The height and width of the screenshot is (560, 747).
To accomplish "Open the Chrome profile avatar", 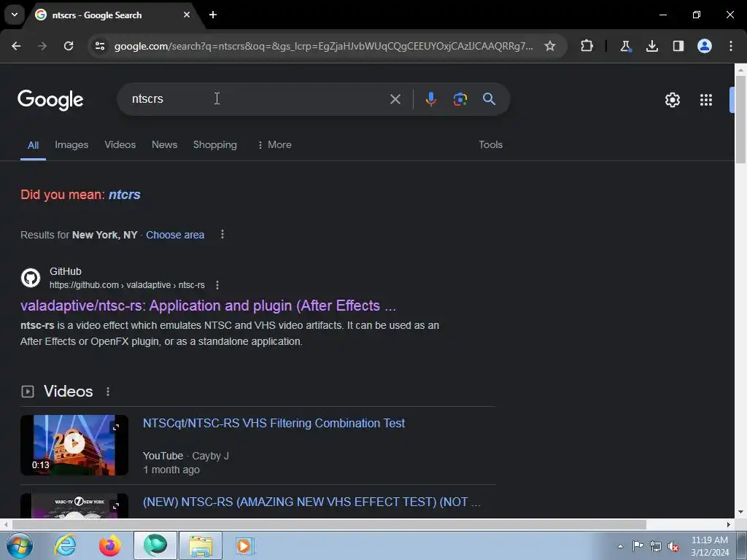I will [704, 46].
